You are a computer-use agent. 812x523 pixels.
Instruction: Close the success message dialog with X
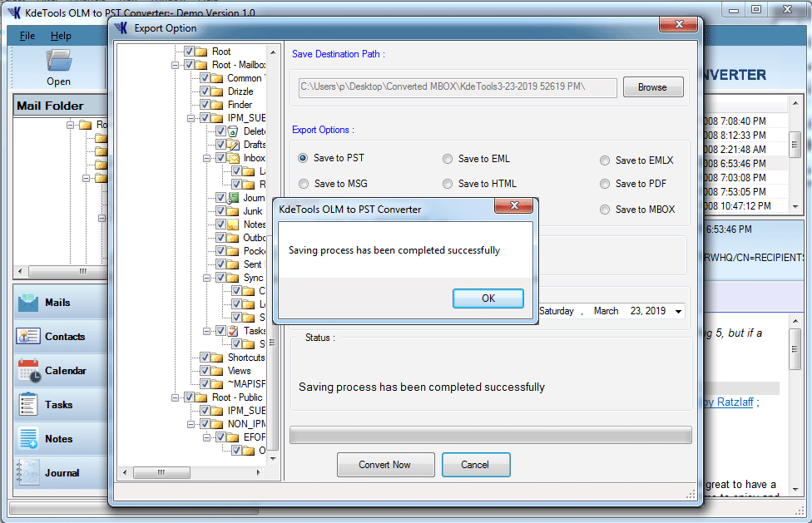[513, 205]
